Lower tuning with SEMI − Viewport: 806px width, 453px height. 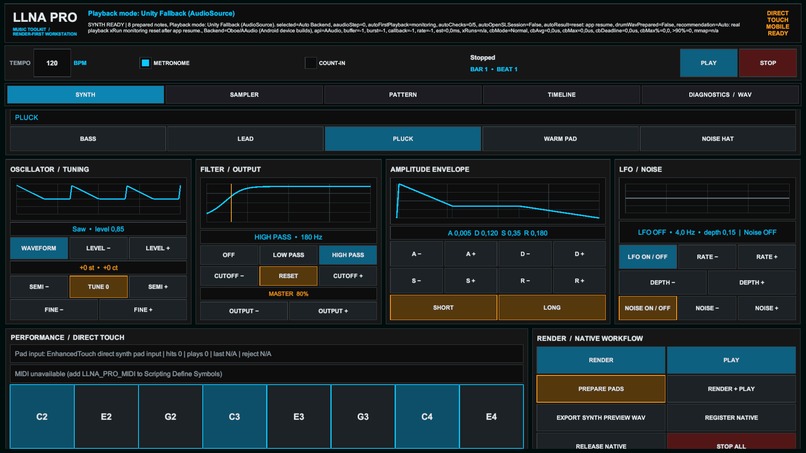(x=39, y=287)
